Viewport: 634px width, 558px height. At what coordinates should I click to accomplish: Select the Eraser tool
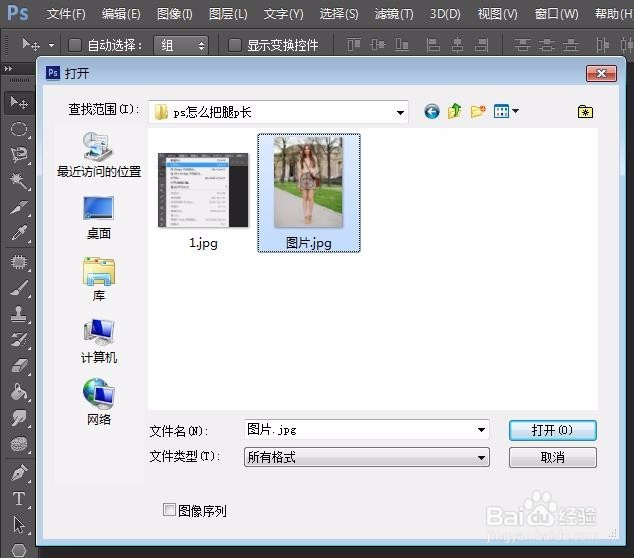click(19, 366)
